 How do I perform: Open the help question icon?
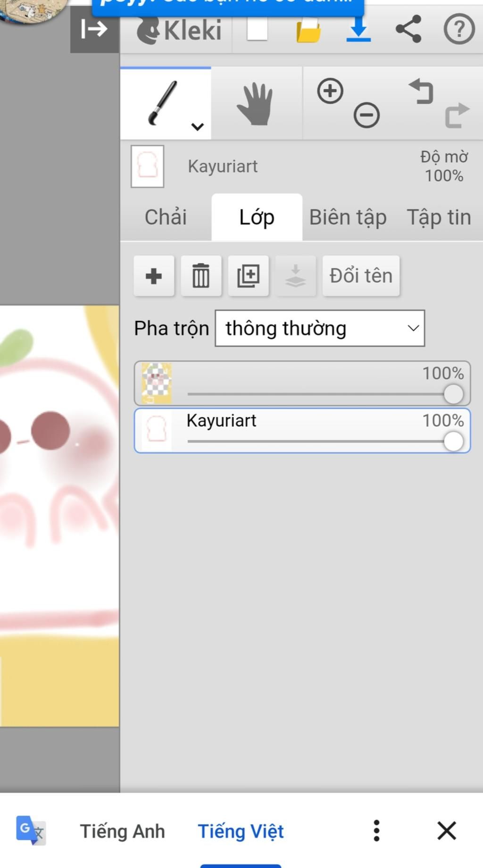click(459, 29)
